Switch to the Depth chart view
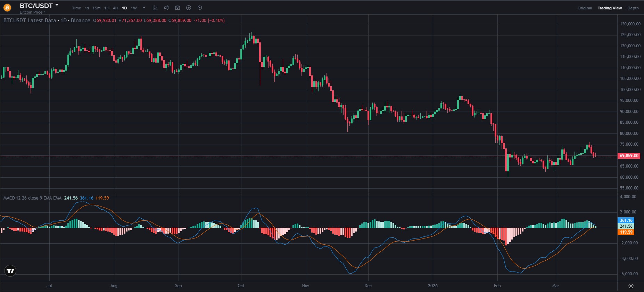644x292 pixels. pos(633,8)
